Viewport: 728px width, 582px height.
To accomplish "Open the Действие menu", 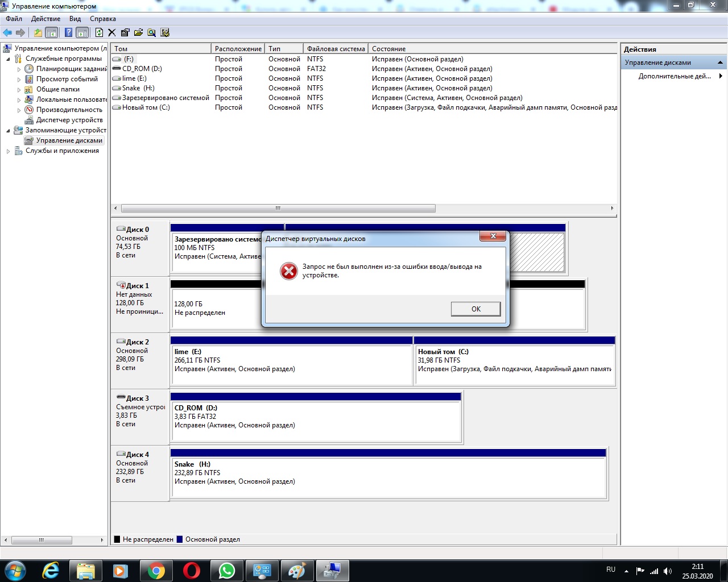I will coord(45,19).
